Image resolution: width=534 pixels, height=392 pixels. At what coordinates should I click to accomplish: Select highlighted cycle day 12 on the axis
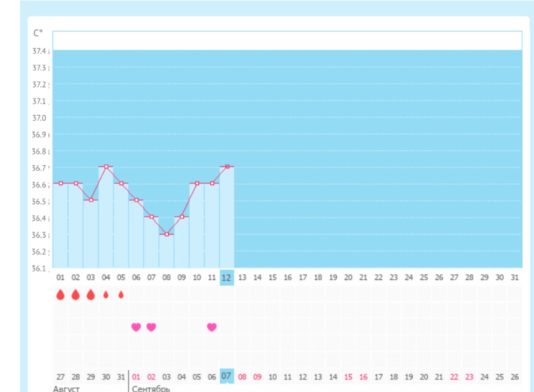click(x=227, y=278)
